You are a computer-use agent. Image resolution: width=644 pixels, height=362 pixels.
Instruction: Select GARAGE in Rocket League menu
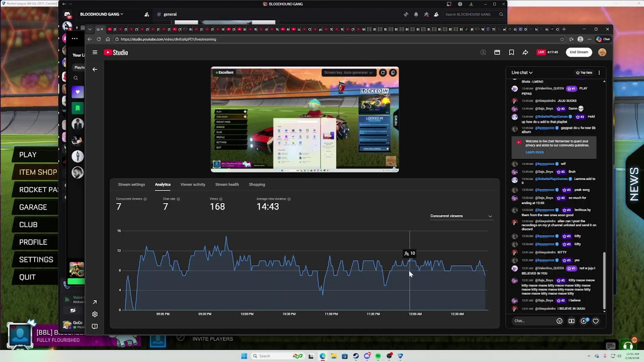point(33,207)
